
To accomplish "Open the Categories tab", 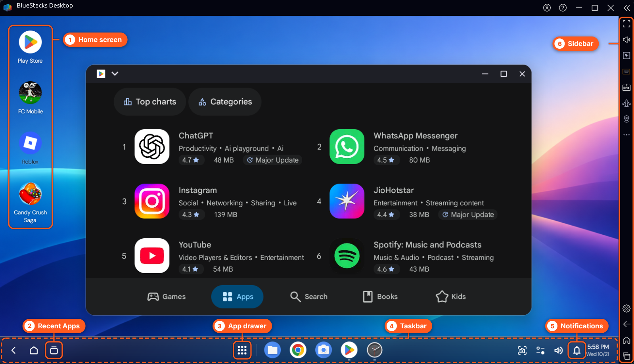I will (225, 102).
